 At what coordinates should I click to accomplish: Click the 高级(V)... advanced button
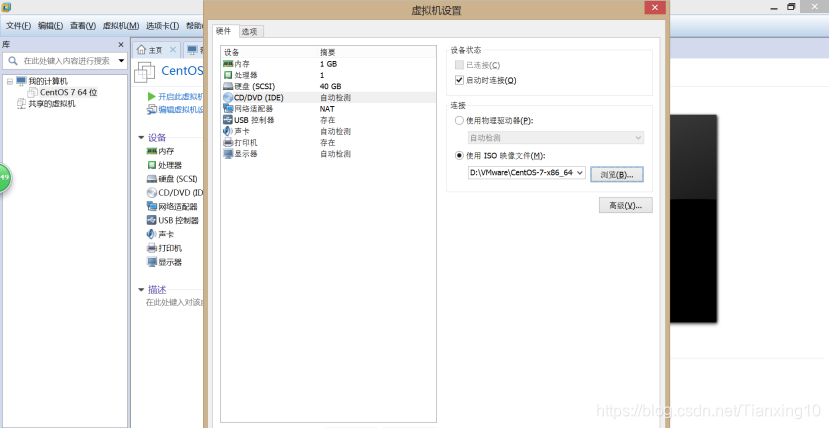[x=626, y=205]
